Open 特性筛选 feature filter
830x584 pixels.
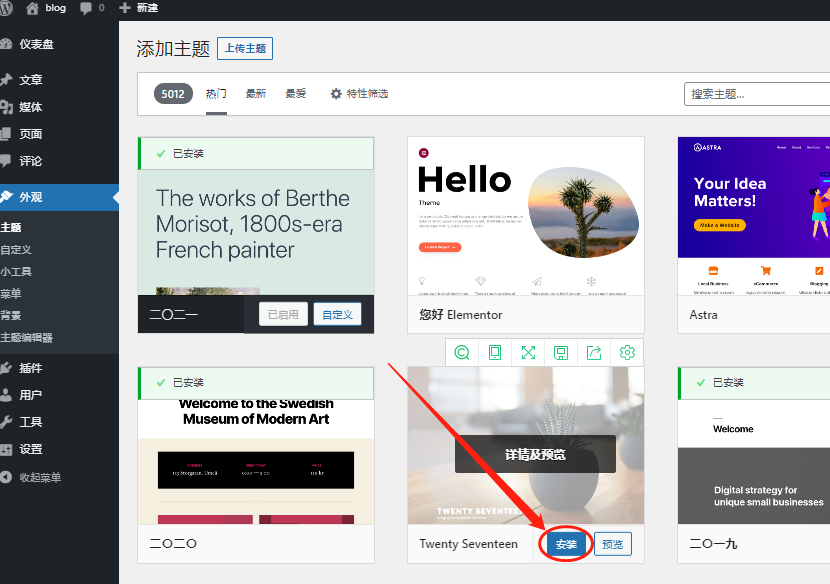[359, 94]
